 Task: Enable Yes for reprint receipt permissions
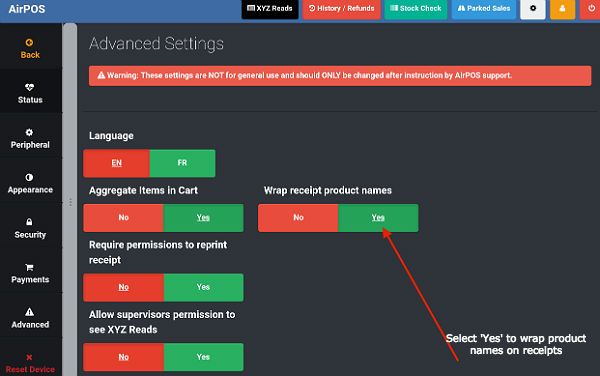tap(203, 287)
